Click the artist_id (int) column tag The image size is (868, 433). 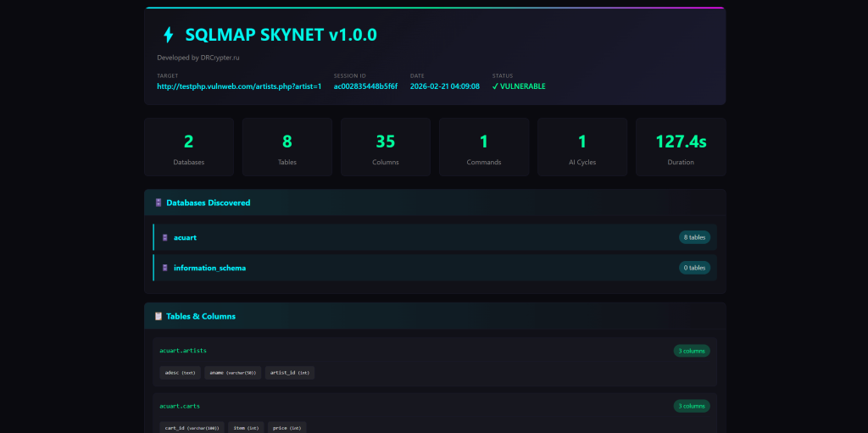point(290,373)
